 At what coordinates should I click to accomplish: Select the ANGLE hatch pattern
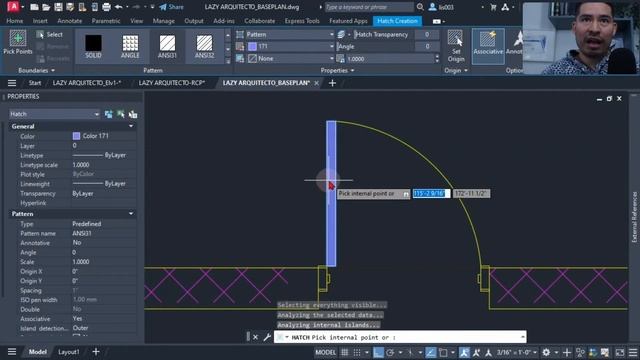click(x=130, y=46)
